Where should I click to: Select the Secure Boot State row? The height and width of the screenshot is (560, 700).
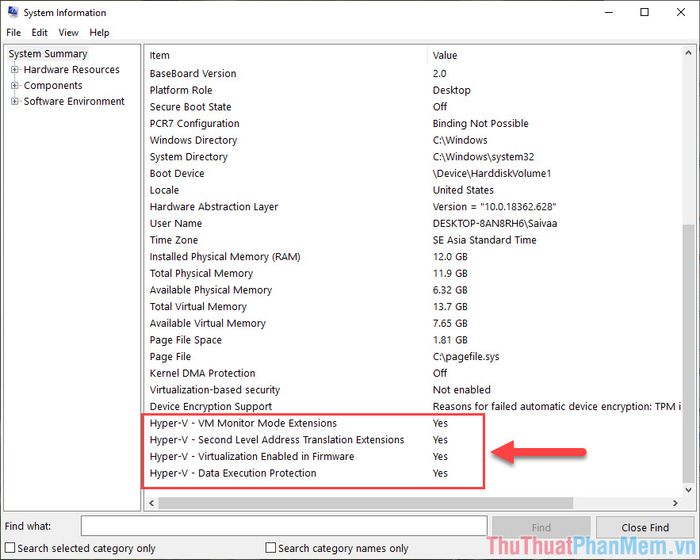coord(415,106)
